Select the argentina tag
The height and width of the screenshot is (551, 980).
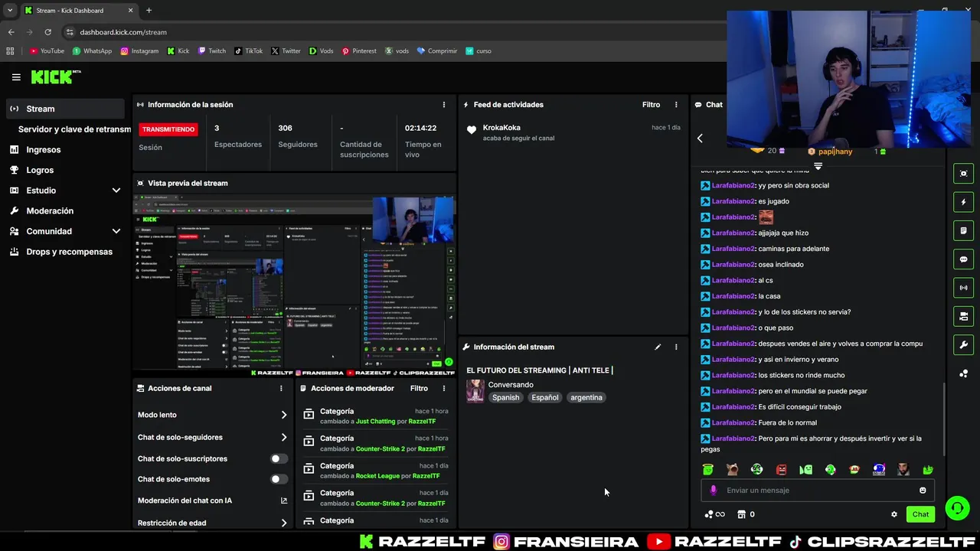pyautogui.click(x=586, y=397)
